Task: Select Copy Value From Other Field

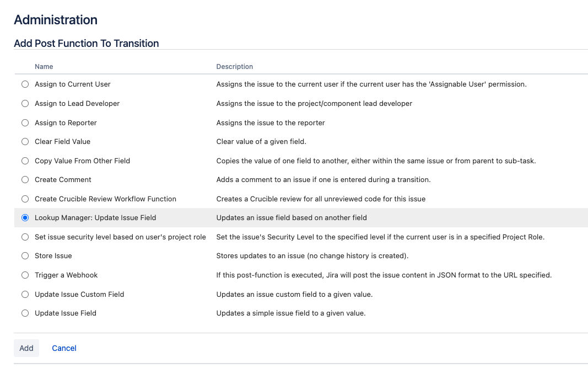Action: click(25, 161)
